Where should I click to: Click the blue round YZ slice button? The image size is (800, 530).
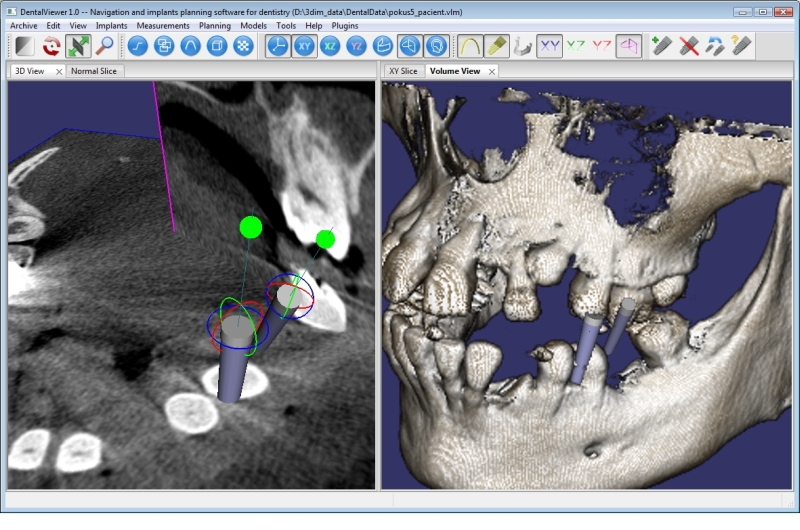tap(357, 46)
